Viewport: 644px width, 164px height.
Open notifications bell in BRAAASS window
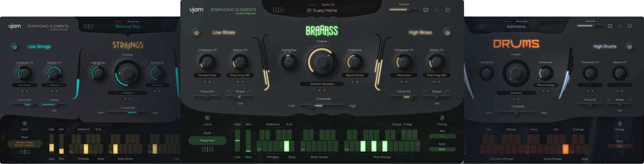click(x=437, y=10)
